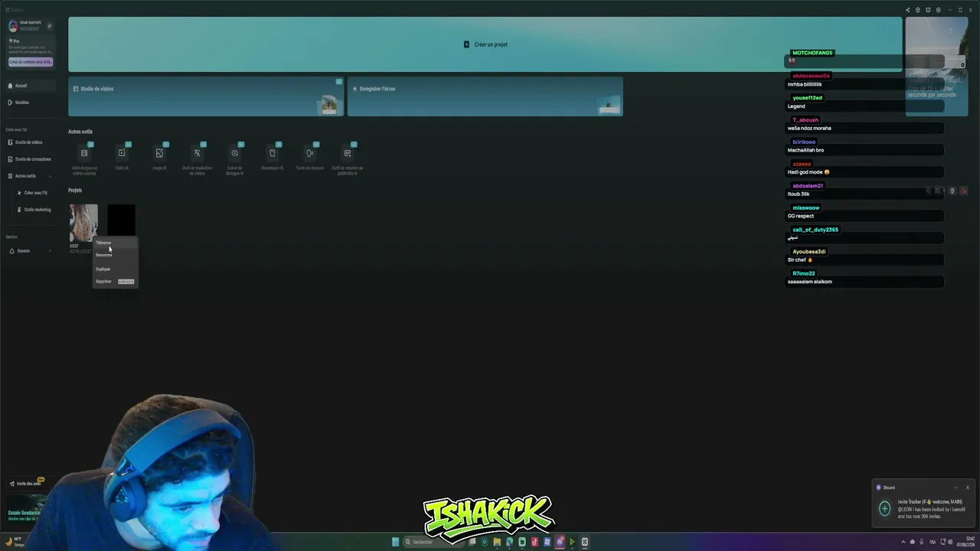
Task: Go to Accueil in the sidebar
Action: pyautogui.click(x=29, y=86)
